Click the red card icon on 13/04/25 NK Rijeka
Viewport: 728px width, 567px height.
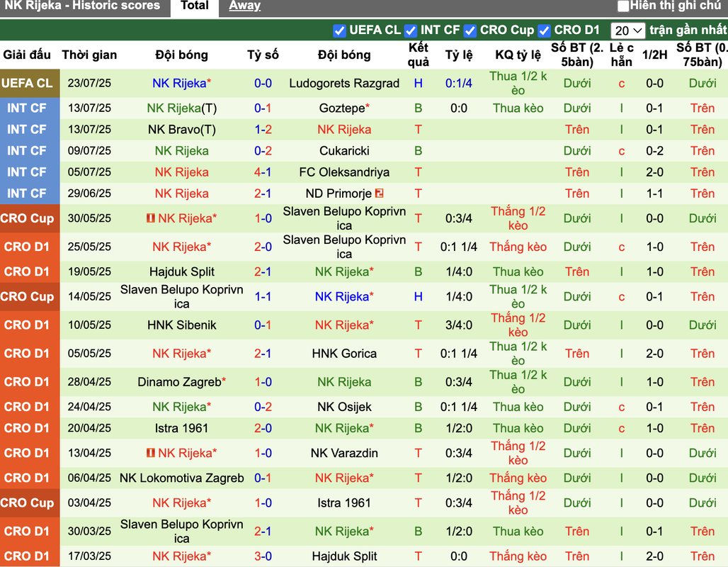point(150,452)
